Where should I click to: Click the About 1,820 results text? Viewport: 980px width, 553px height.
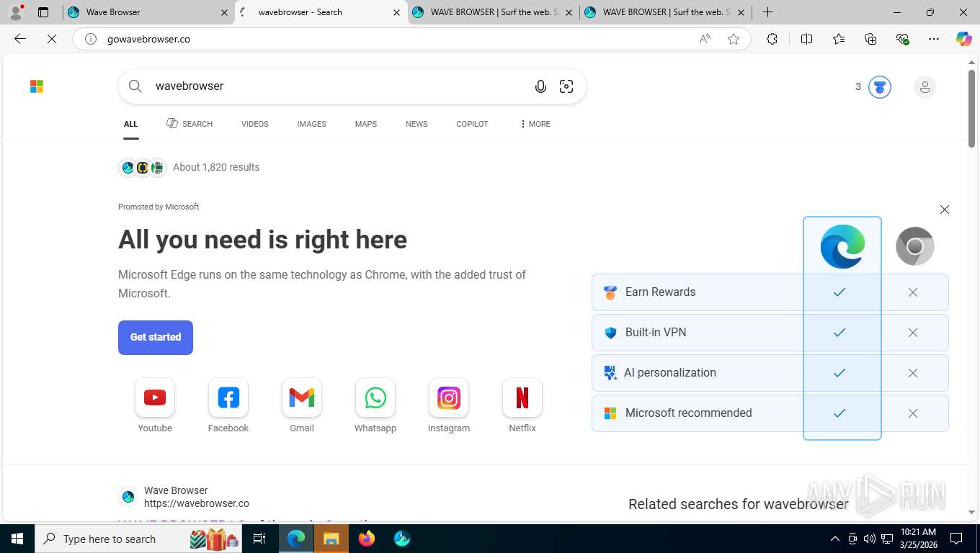coord(216,167)
